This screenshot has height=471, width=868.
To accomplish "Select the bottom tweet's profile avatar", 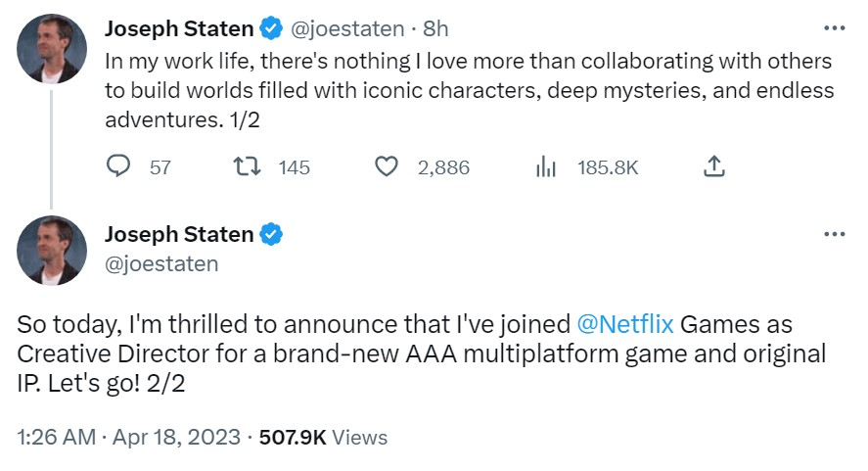I will tap(53, 251).
